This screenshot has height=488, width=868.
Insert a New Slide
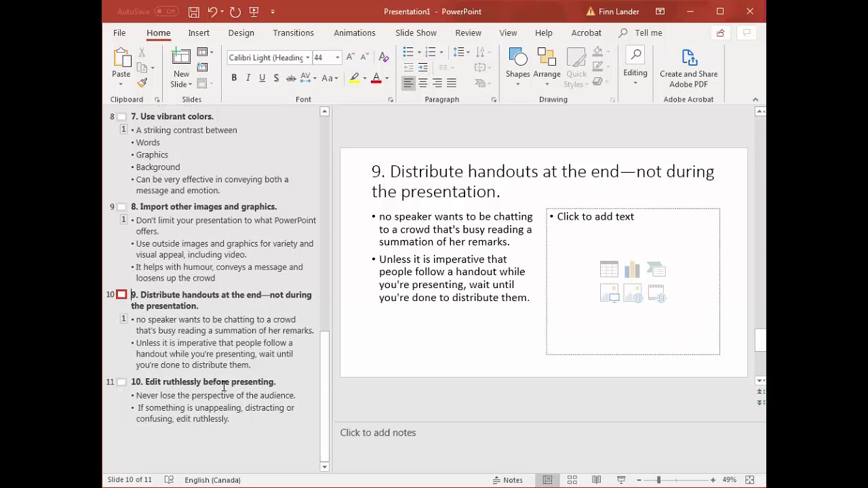(181, 68)
